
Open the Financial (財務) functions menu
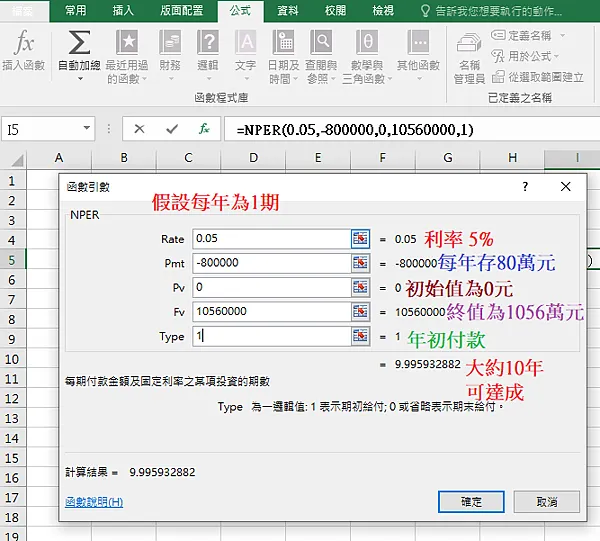coord(170,56)
